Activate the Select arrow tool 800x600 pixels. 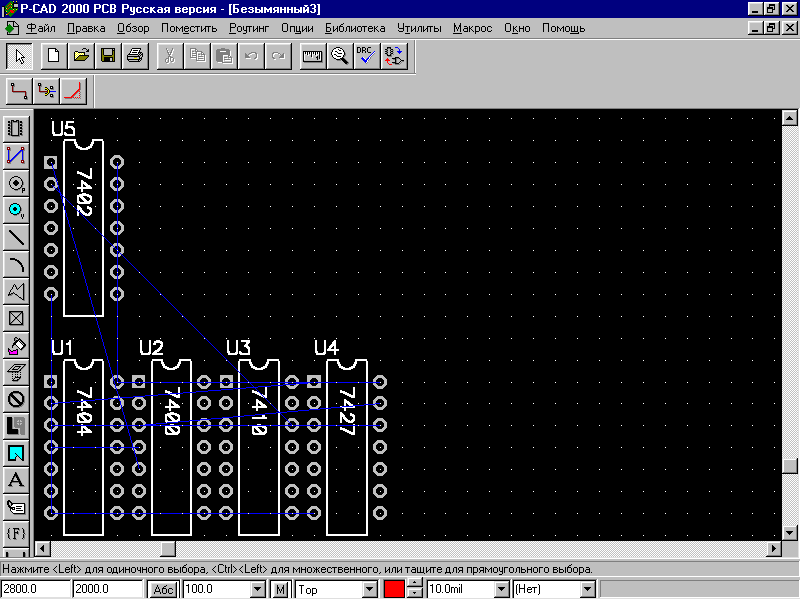[20, 56]
